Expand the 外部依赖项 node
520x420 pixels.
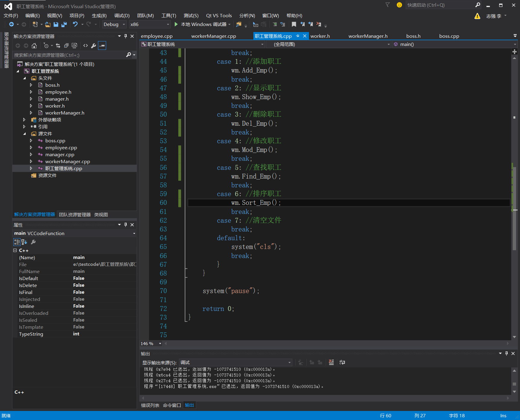[x=24, y=120]
